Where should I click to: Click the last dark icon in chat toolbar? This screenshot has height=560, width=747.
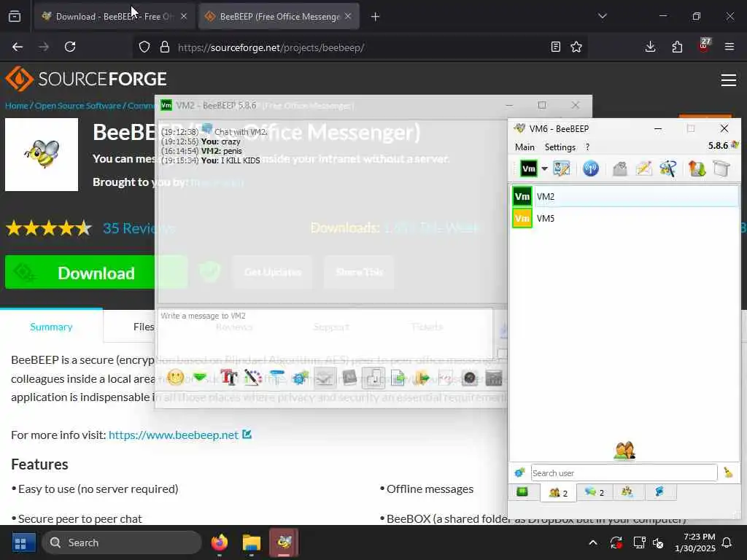[494, 378]
